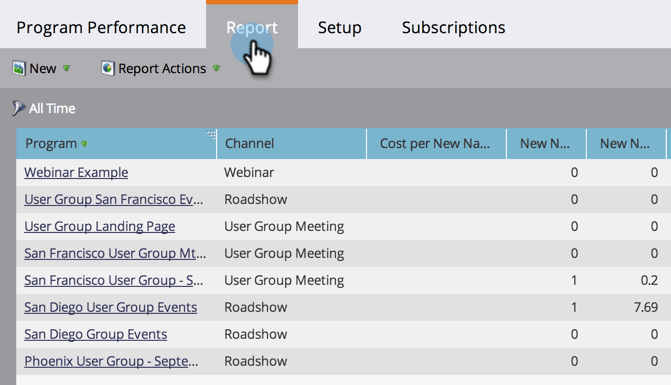Click the New report icon
Screen dimensions: 671x385
pyautogui.click(x=19, y=68)
